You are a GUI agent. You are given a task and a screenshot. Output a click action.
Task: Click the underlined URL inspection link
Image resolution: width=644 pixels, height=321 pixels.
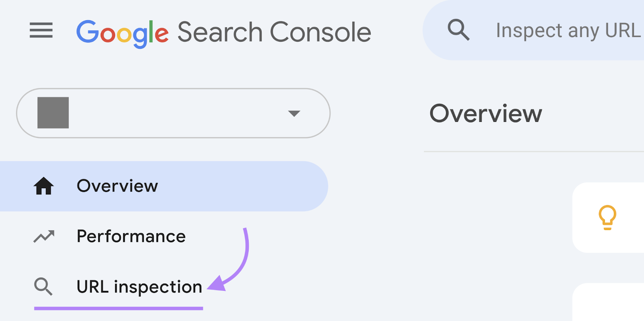tap(139, 287)
